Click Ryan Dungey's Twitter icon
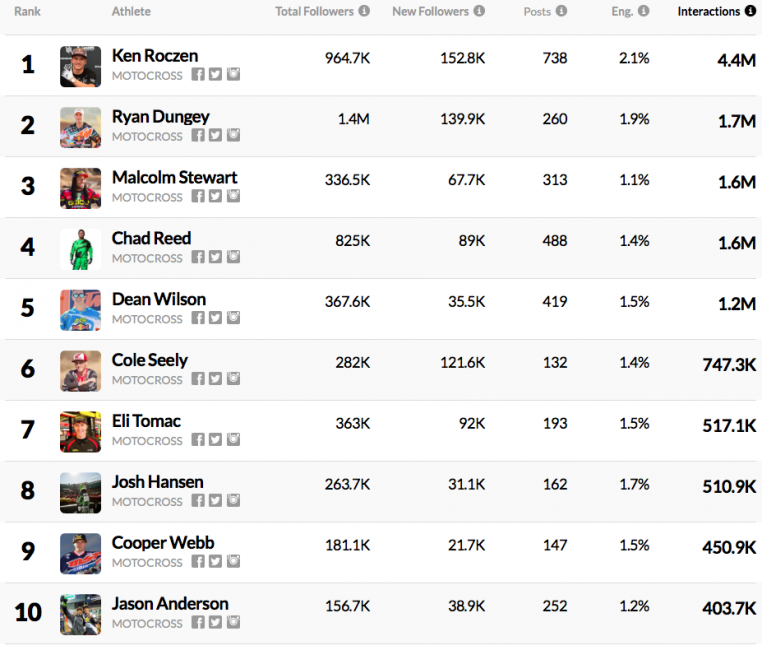The image size is (762, 650). 215,136
